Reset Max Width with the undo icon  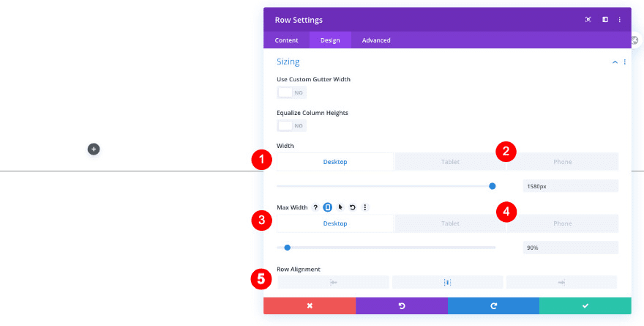tap(352, 207)
